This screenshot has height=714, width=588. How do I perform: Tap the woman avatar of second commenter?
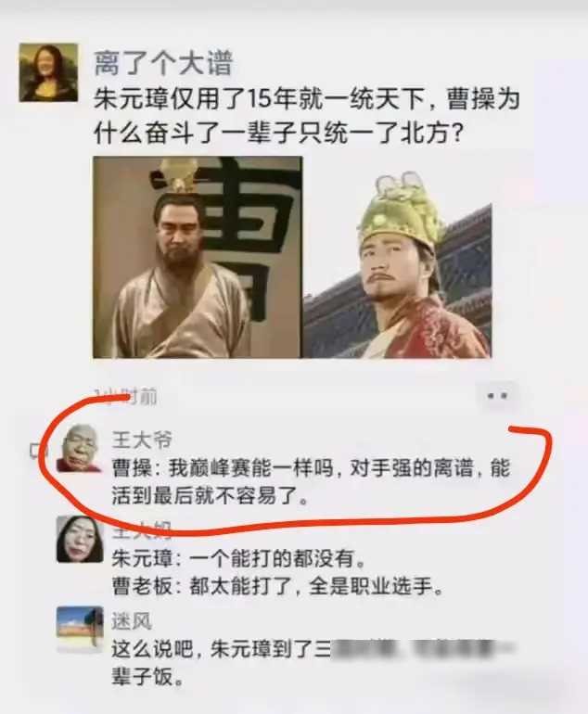click(80, 539)
